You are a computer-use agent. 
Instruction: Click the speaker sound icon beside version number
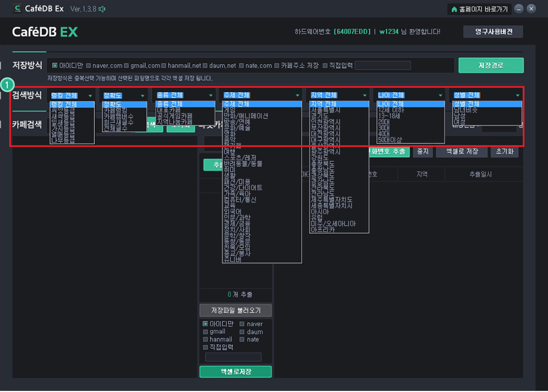click(x=102, y=9)
